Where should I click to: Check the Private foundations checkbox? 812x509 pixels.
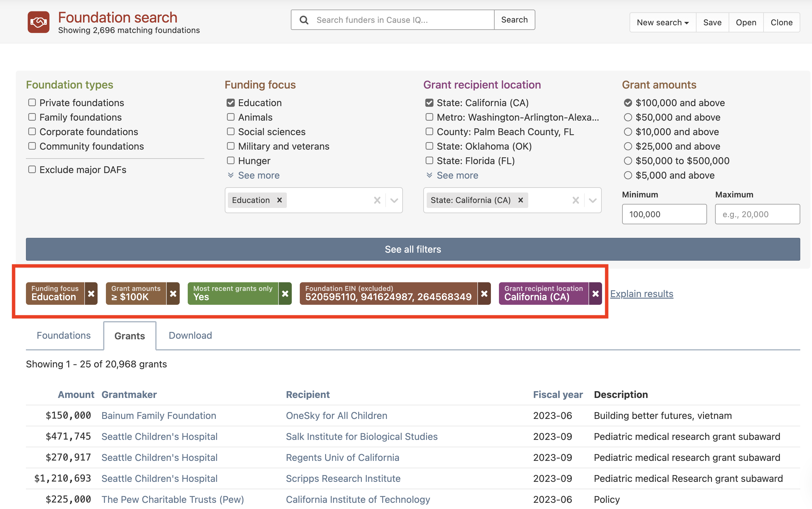(x=32, y=103)
